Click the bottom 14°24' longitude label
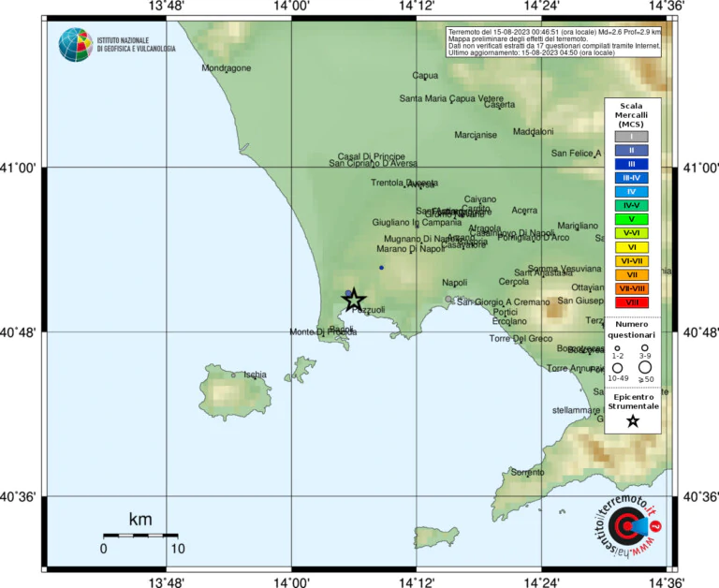The width and height of the screenshot is (719, 588). point(542,582)
